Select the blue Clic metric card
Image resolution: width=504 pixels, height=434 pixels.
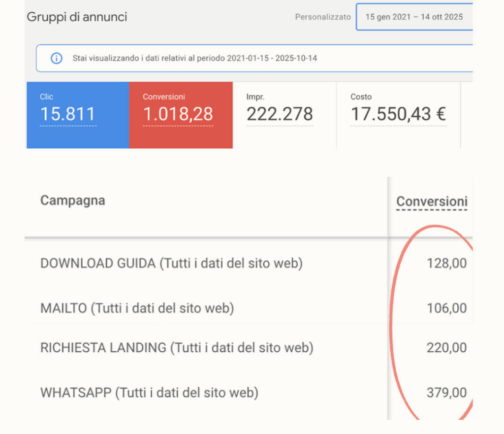click(x=77, y=115)
